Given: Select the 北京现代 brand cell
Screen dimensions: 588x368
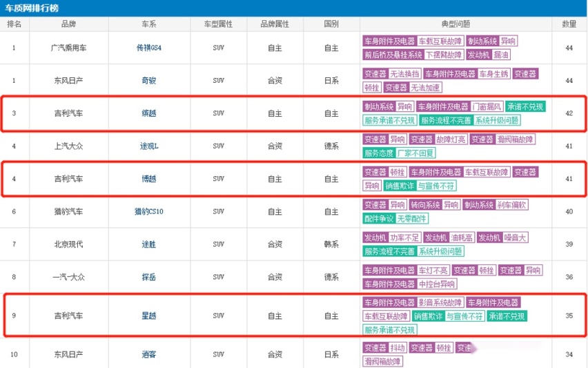Looking at the screenshot, I should 68,244.
